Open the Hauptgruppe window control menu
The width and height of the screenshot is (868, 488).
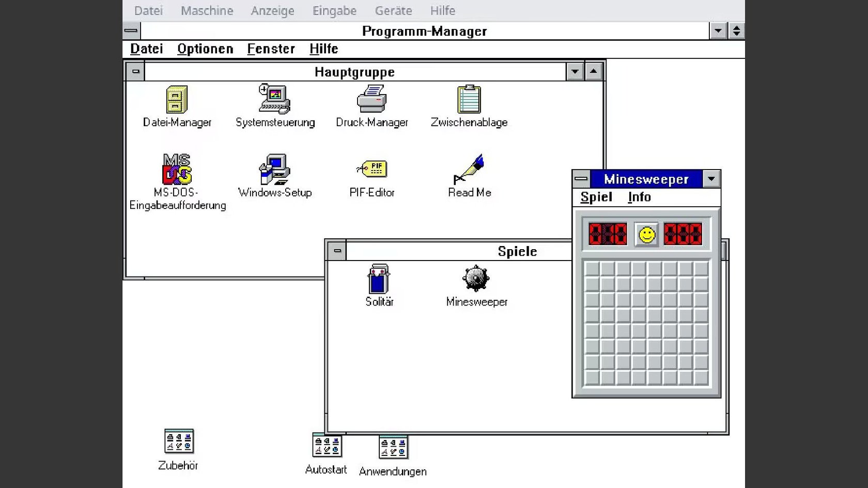point(134,71)
